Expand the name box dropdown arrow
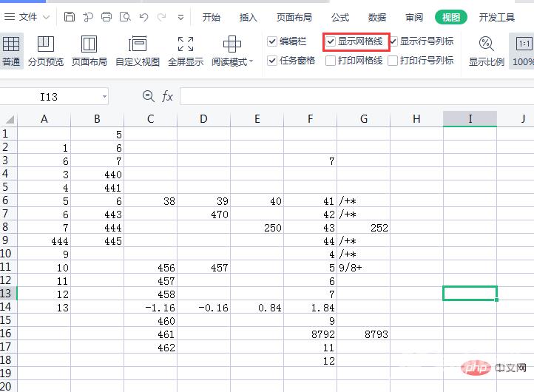Viewport: 534px width, 392px height. 104,96
